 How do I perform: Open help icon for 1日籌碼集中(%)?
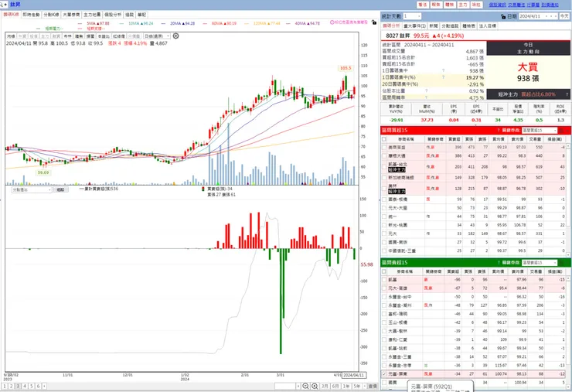point(443,77)
